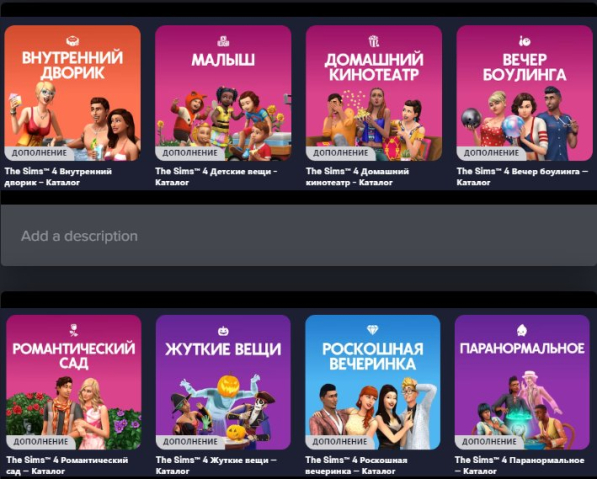Click the Add a description field
Image resolution: width=597 pixels, height=479 pixels.
(298, 236)
